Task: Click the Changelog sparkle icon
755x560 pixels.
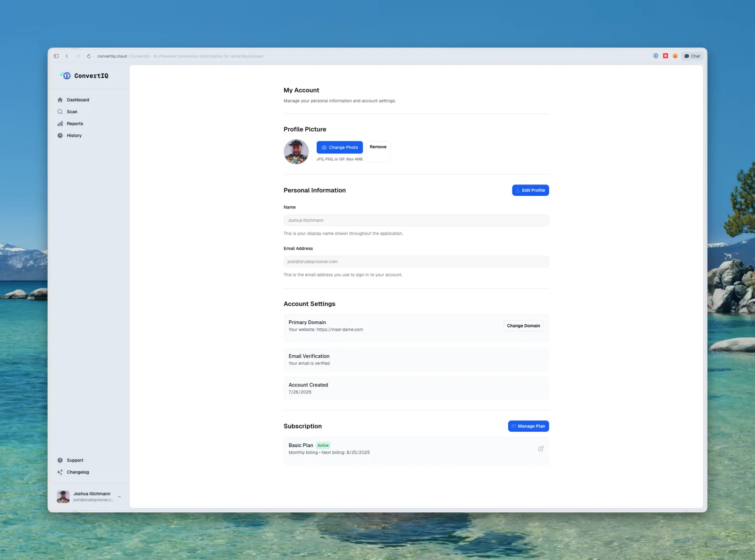Action: 60,472
